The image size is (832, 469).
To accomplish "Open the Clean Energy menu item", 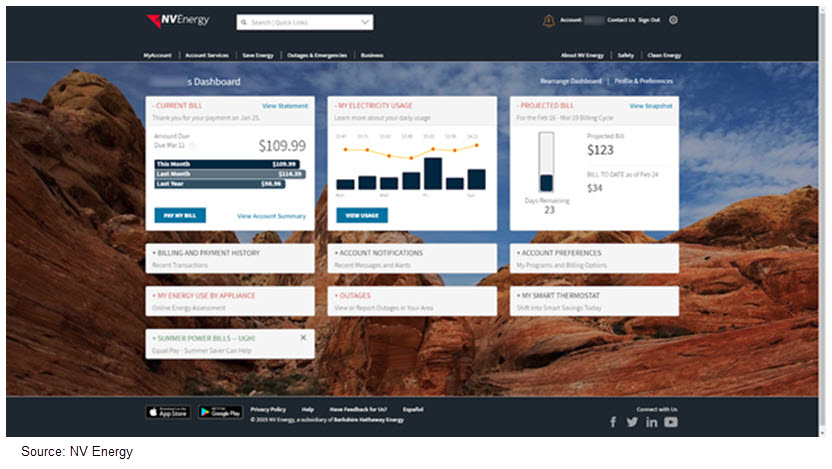I will point(664,55).
